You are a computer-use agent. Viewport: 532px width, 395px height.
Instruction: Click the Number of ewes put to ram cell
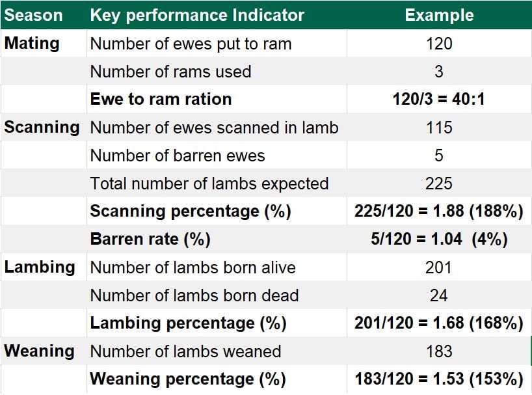[191, 44]
